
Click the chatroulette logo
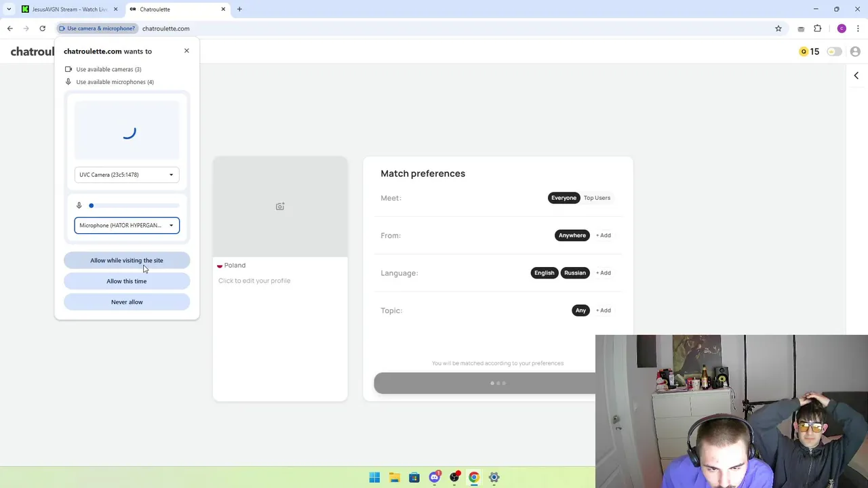pyautogui.click(x=33, y=52)
